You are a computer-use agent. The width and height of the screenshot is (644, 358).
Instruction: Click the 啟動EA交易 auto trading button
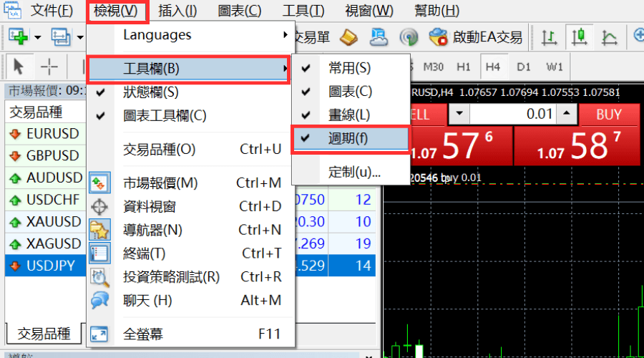click(476, 37)
